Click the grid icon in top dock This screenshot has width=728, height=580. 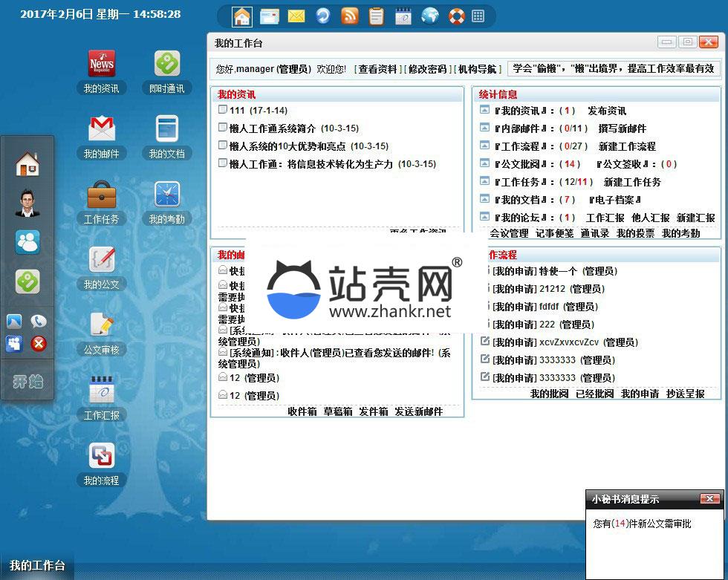tap(478, 16)
